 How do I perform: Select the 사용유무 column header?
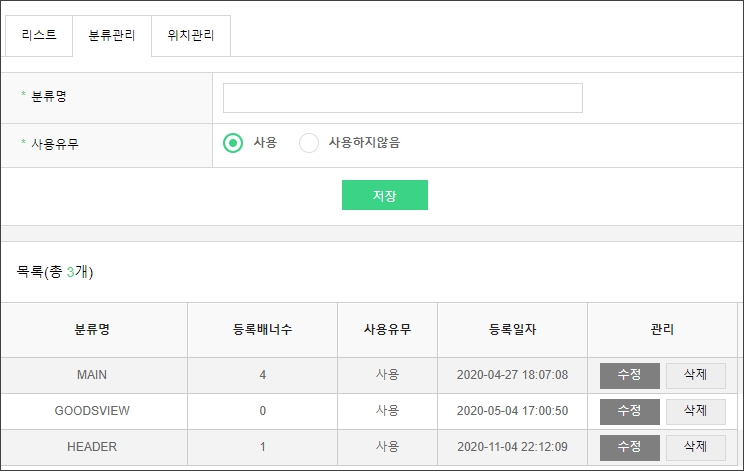click(x=387, y=330)
